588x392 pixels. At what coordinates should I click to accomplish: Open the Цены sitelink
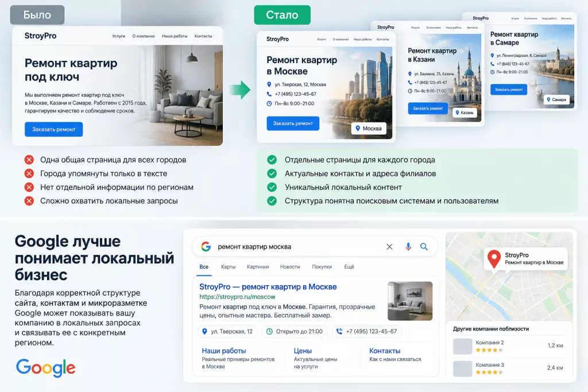click(303, 351)
